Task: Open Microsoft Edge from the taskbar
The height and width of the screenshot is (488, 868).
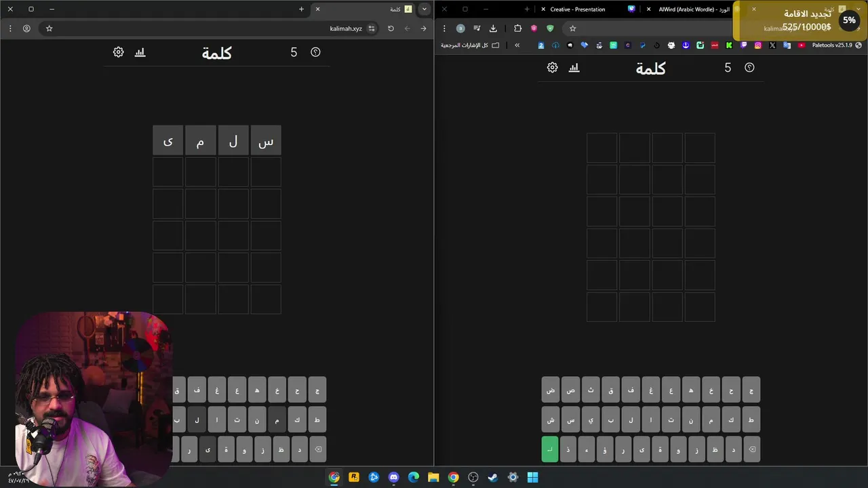Action: [x=414, y=477]
